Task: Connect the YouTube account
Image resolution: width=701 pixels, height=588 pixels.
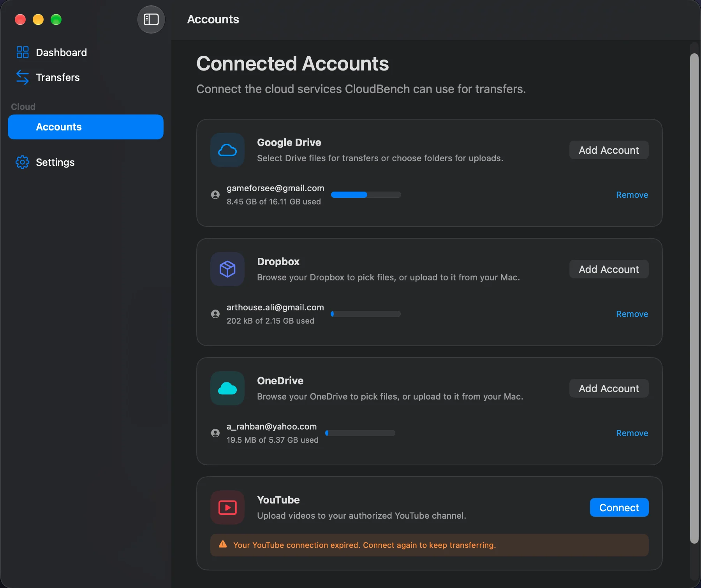Action: tap(619, 507)
